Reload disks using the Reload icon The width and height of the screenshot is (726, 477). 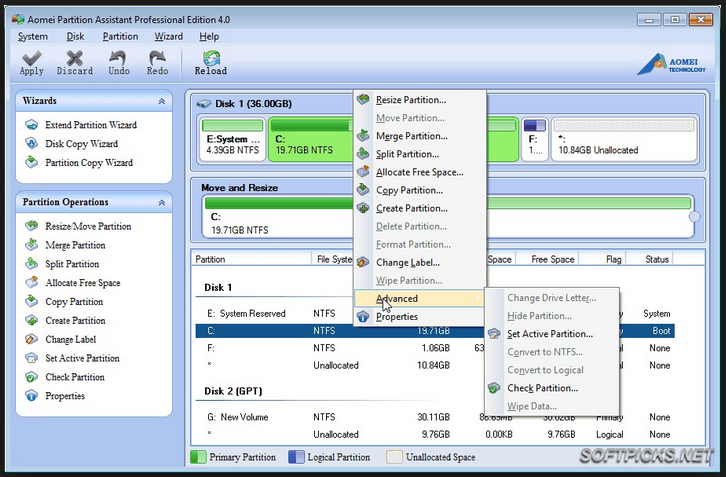pos(211,58)
